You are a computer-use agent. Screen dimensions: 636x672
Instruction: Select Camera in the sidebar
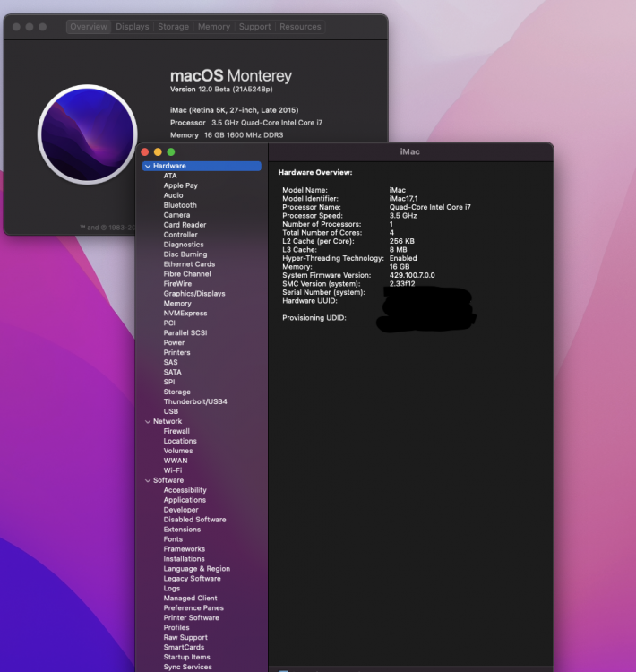176,215
